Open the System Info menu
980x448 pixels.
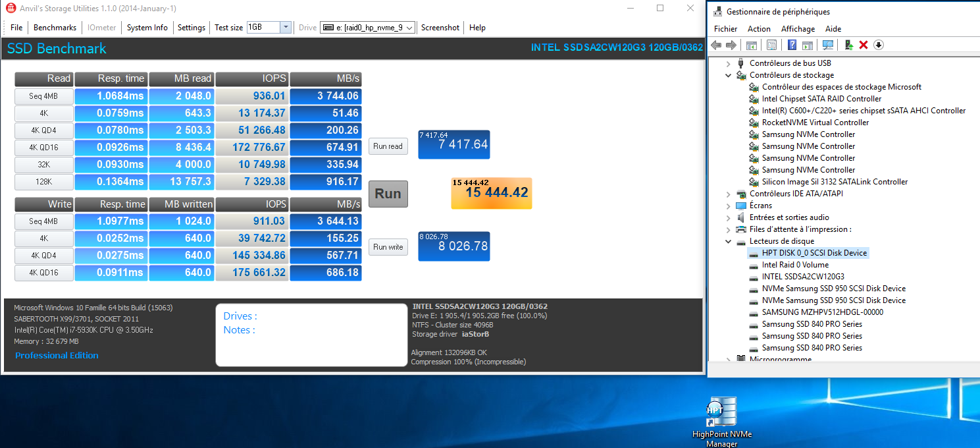point(147,28)
